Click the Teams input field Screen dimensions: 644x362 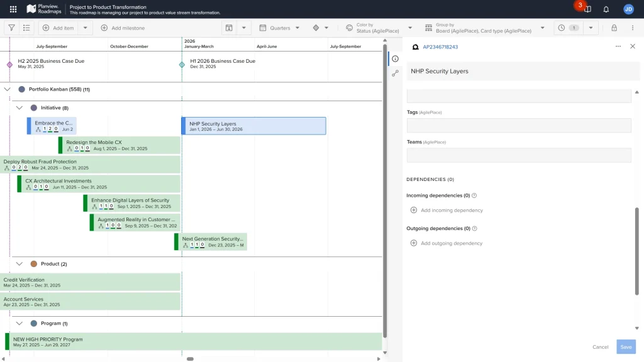[x=519, y=155]
